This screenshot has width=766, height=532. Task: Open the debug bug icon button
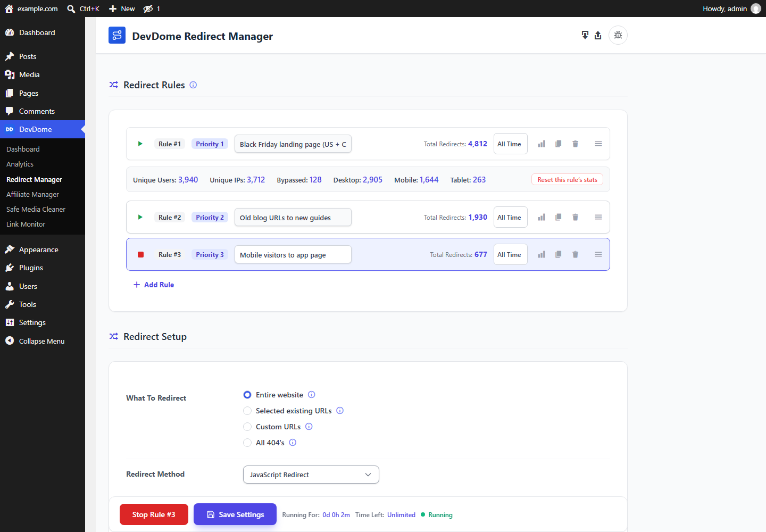[x=618, y=35]
